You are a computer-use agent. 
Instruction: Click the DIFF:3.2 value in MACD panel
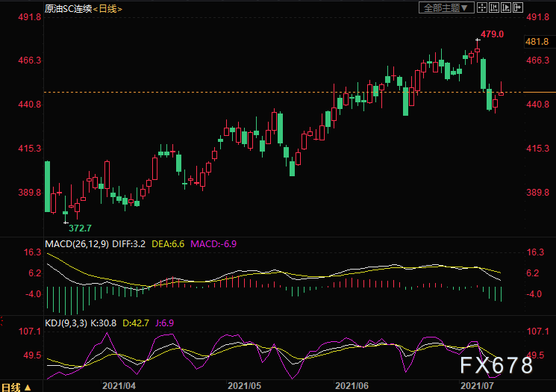tap(131, 244)
